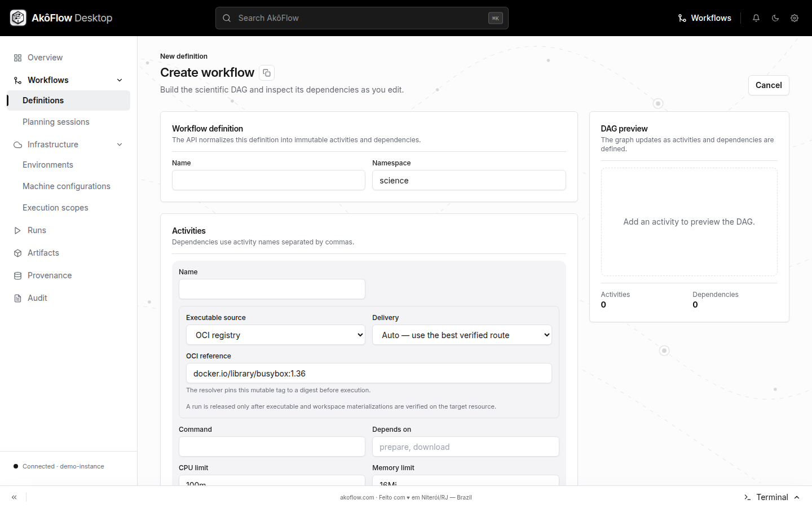Click the Audit document icon
This screenshot has height=508, width=812.
(17, 298)
